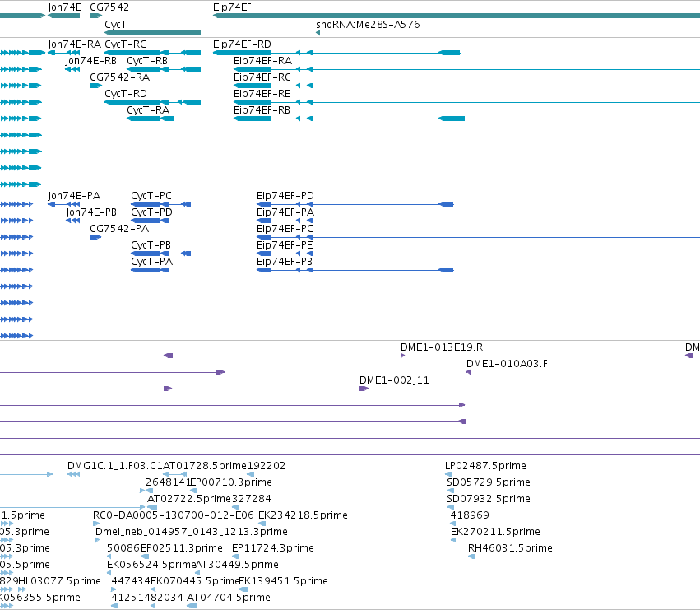Select the Eip74EF-RA transcript label
Viewport: 700px width, 610px height.
[263, 61]
